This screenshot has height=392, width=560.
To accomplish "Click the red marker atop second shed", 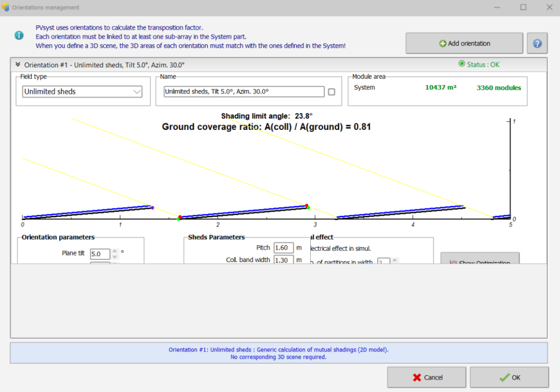I will pyautogui.click(x=306, y=206).
